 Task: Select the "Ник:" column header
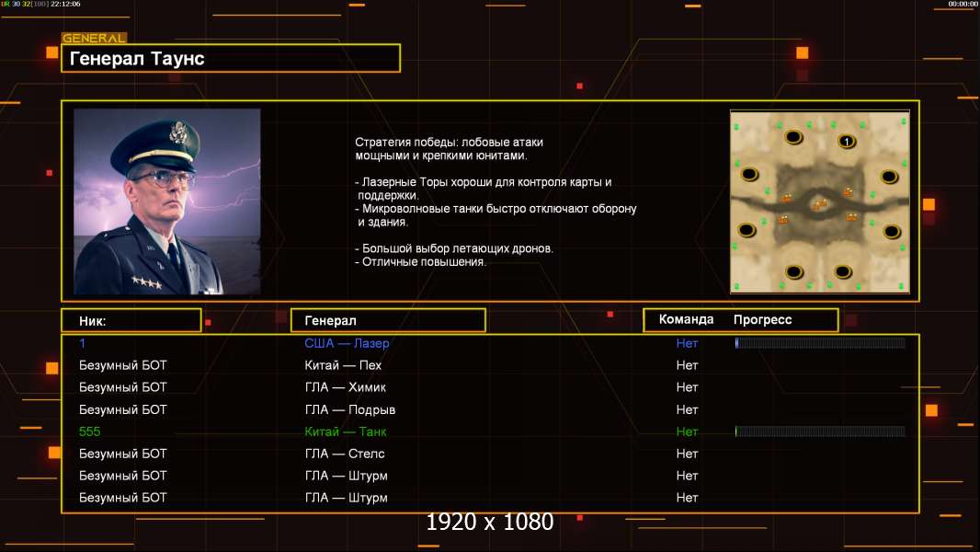pos(131,320)
